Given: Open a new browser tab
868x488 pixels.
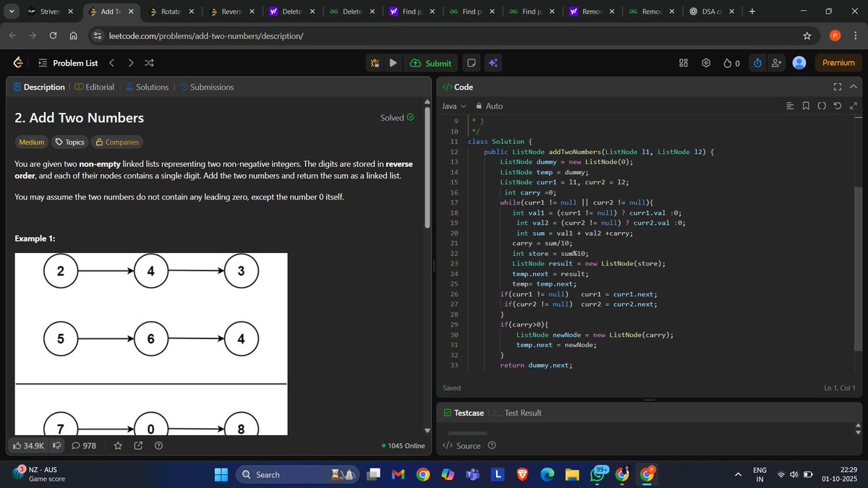Looking at the screenshot, I should pos(752,12).
